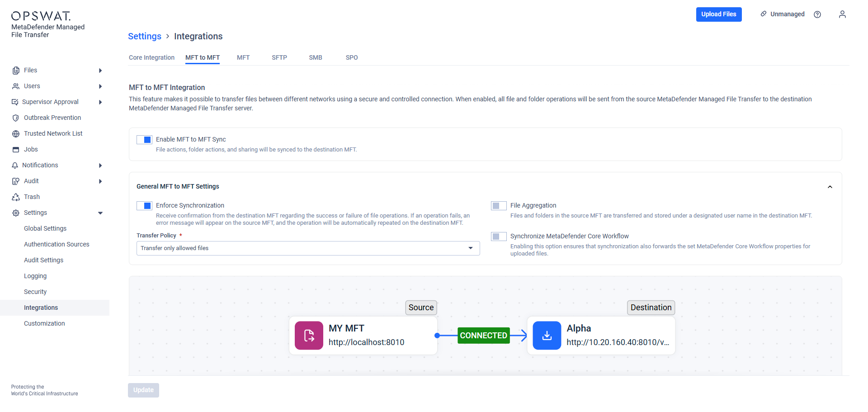Image resolution: width=868 pixels, height=412 pixels.
Task: Open the Jobs page
Action: [31, 149]
